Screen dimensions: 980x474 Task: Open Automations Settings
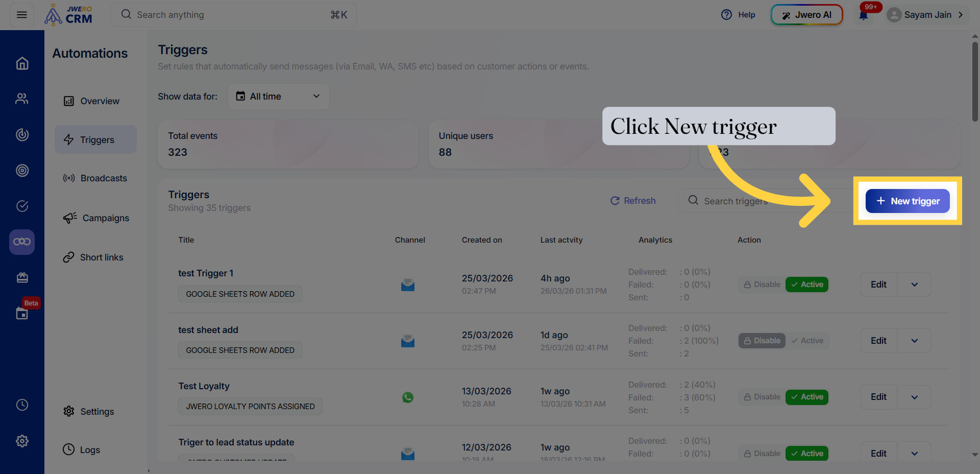(x=95, y=411)
